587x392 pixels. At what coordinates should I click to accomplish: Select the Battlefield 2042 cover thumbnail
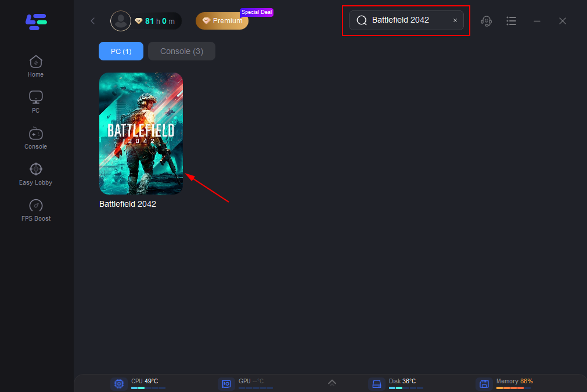[141, 134]
